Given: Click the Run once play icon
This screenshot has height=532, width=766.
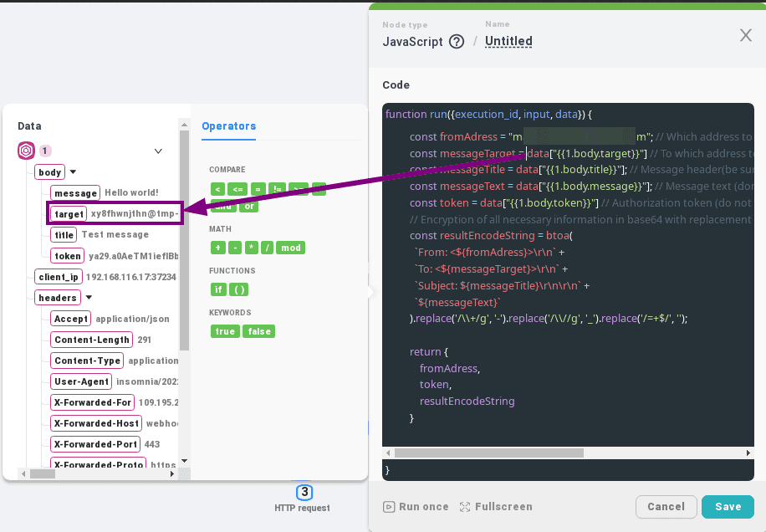Looking at the screenshot, I should tap(389, 507).
